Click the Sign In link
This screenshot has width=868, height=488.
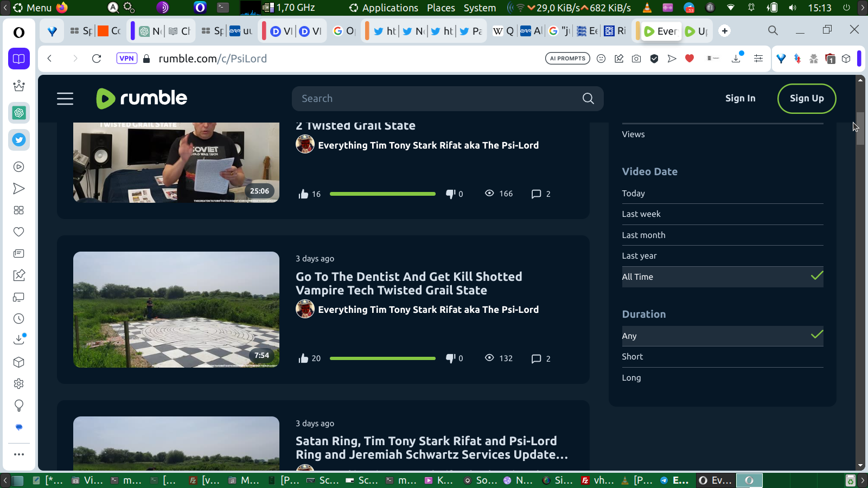(740, 98)
